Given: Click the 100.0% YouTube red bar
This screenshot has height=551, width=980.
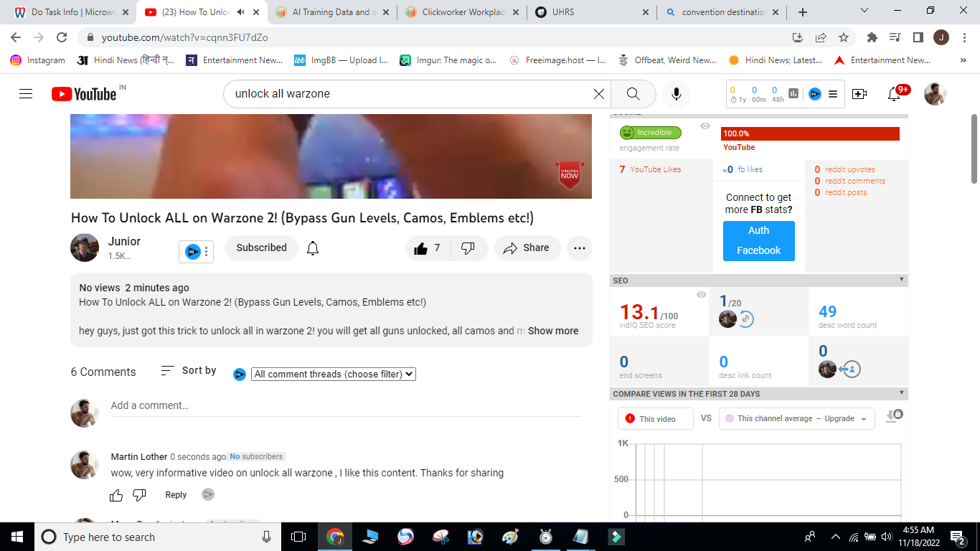Looking at the screenshot, I should [810, 133].
